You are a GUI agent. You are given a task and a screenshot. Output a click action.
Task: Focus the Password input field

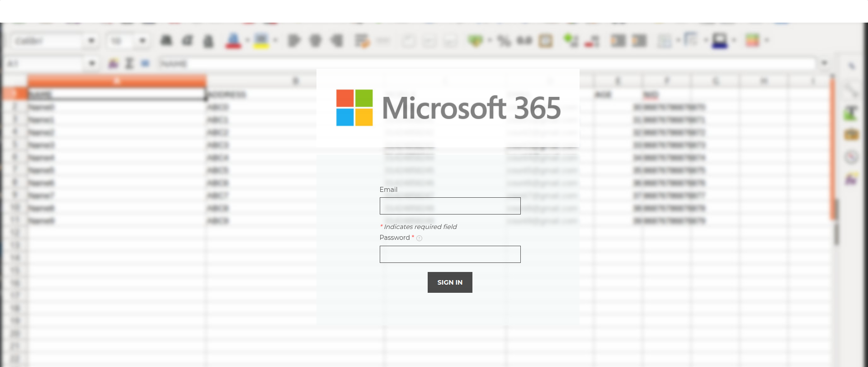coord(450,254)
